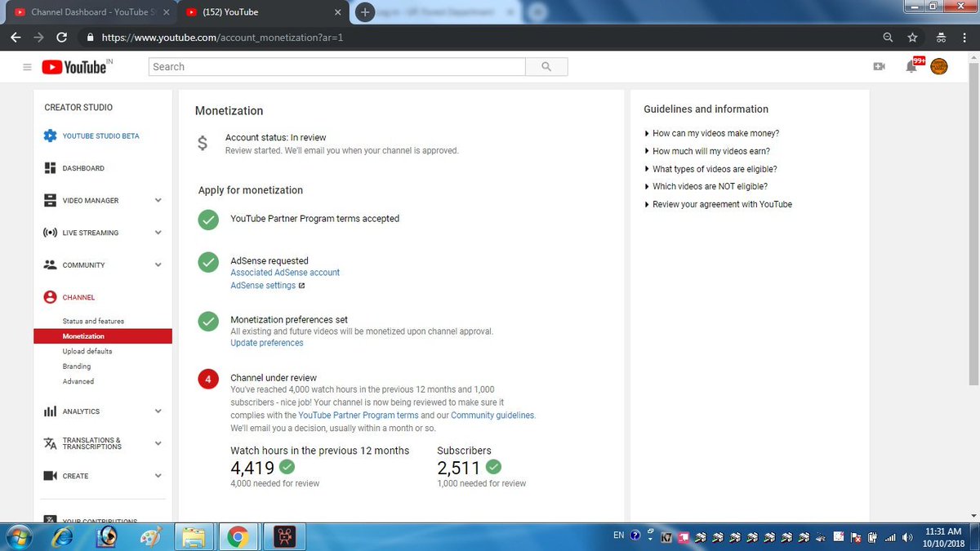Click the Translations & Transcriptions icon
This screenshot has width=980, height=551.
(x=50, y=443)
